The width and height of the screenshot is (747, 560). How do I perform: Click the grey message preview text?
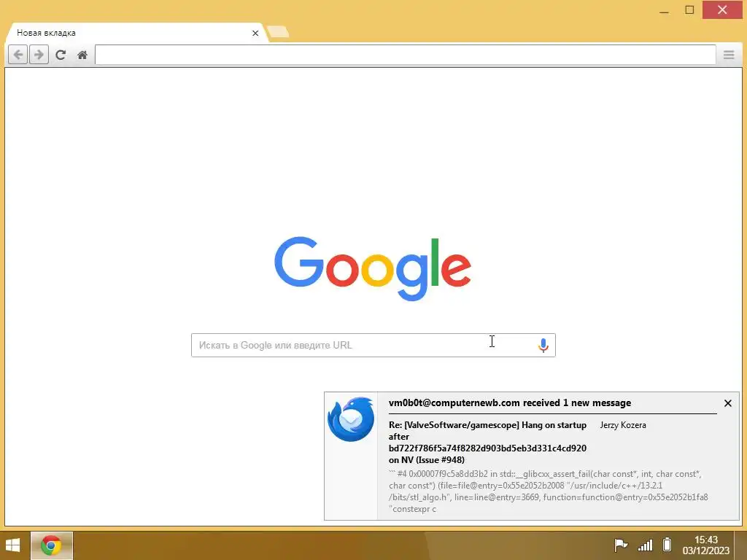pos(548,491)
